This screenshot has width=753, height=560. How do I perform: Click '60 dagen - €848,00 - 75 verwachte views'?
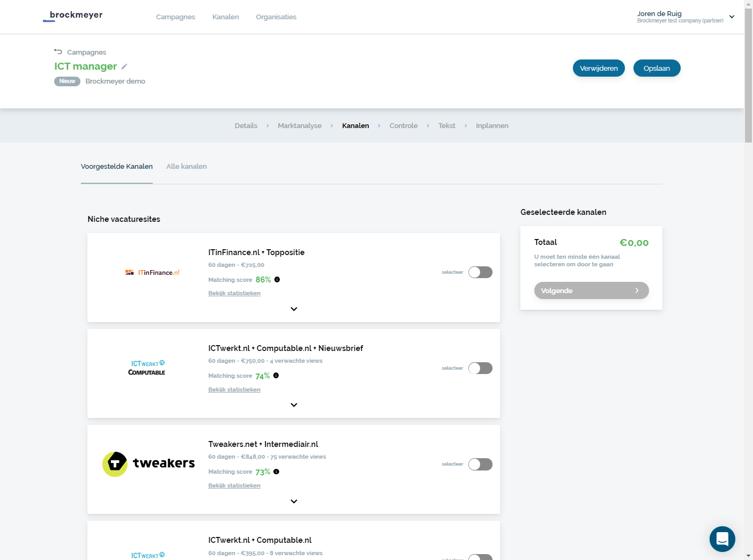coord(267,457)
